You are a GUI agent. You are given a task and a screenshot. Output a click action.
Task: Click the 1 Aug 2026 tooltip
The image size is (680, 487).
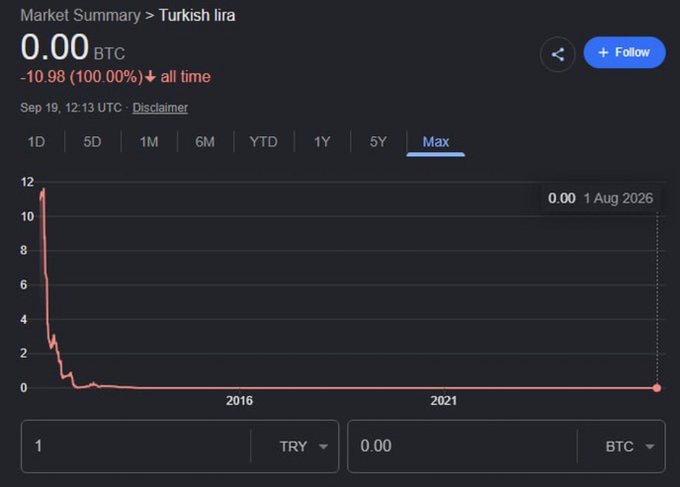(601, 198)
